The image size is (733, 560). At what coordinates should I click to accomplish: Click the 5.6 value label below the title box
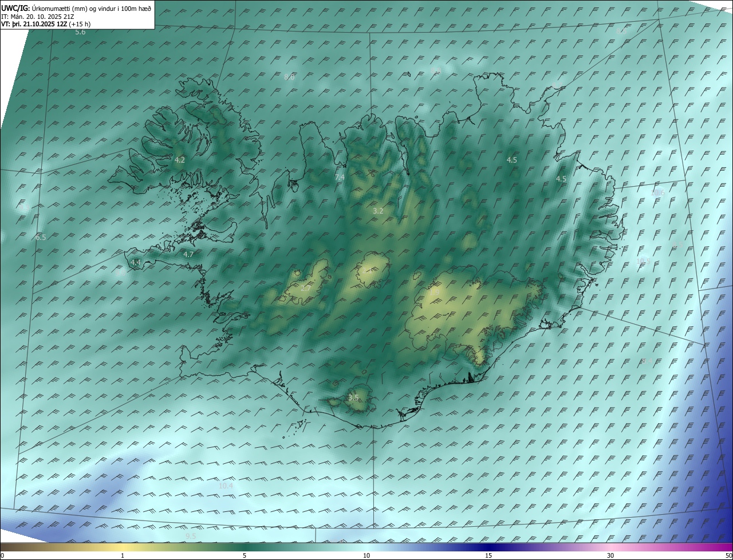click(80, 32)
